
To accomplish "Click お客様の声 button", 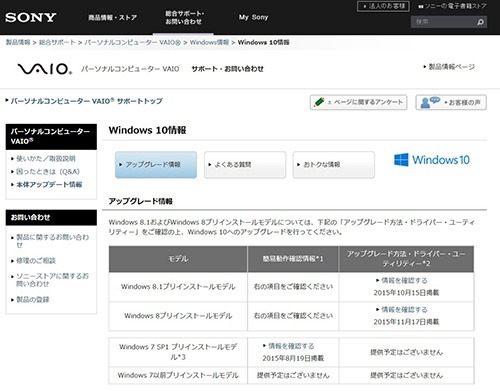I will click(451, 102).
